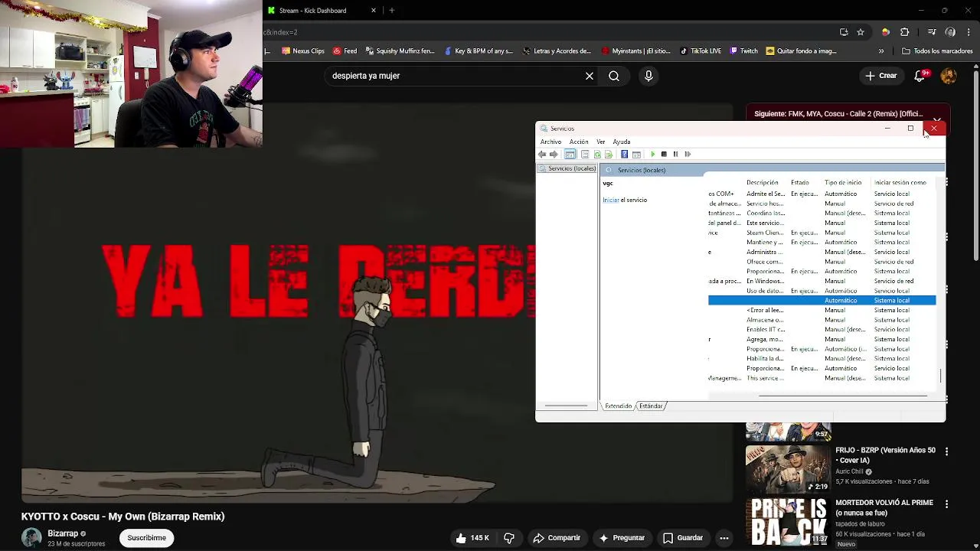The width and height of the screenshot is (980, 551).
Task: Click the Export list icon in Servicios toolbar
Action: (x=609, y=155)
